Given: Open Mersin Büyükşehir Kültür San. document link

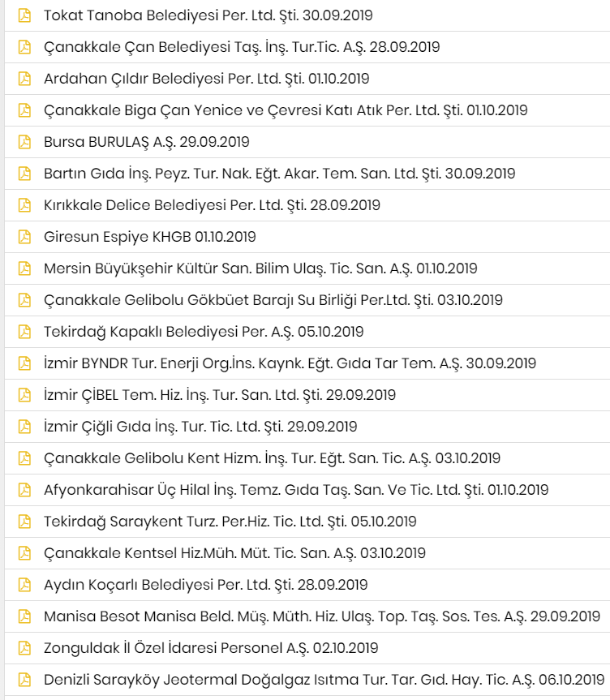Looking at the screenshot, I should point(260,268).
